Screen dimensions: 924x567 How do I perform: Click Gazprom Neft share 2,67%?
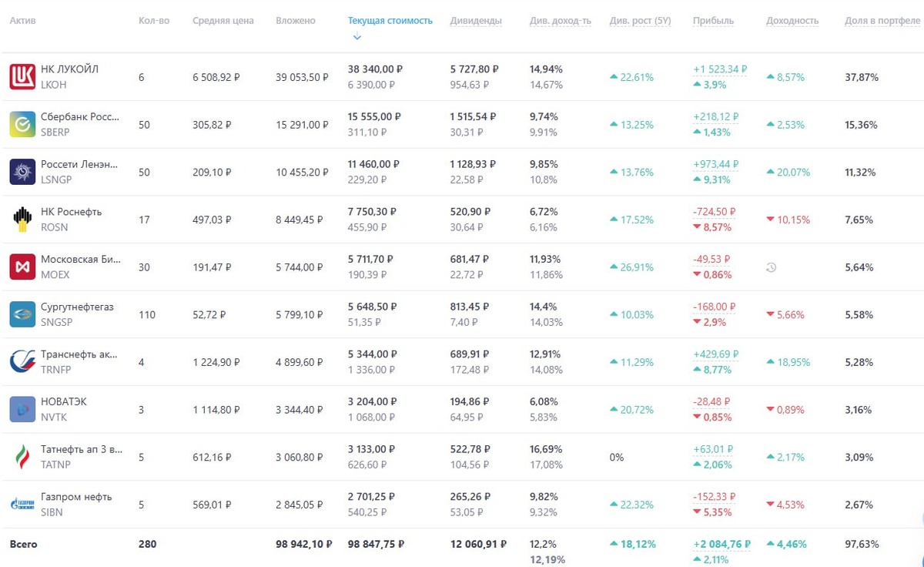(x=859, y=505)
